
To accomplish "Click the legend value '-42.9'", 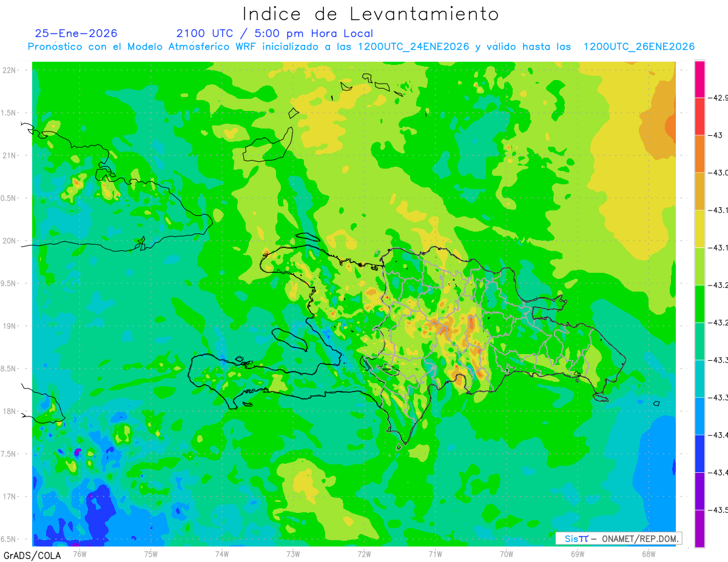I will coord(719,98).
